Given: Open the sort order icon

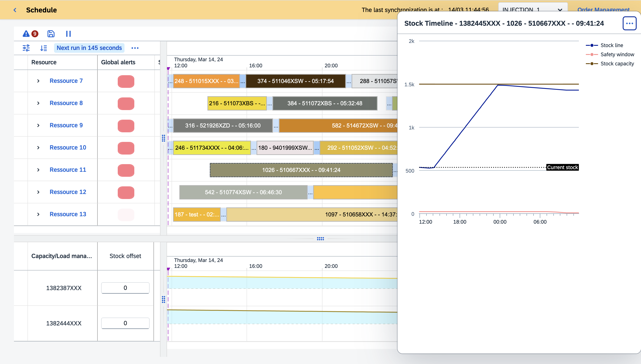Looking at the screenshot, I should tap(44, 48).
